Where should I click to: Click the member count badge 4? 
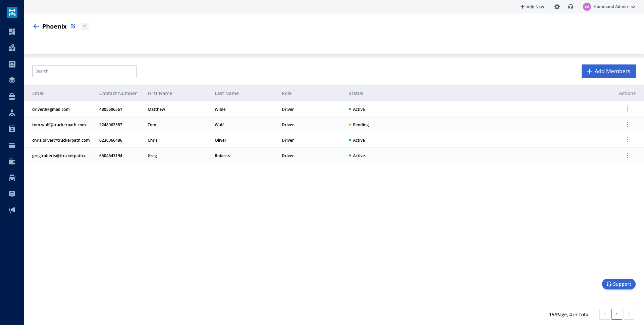(x=85, y=26)
